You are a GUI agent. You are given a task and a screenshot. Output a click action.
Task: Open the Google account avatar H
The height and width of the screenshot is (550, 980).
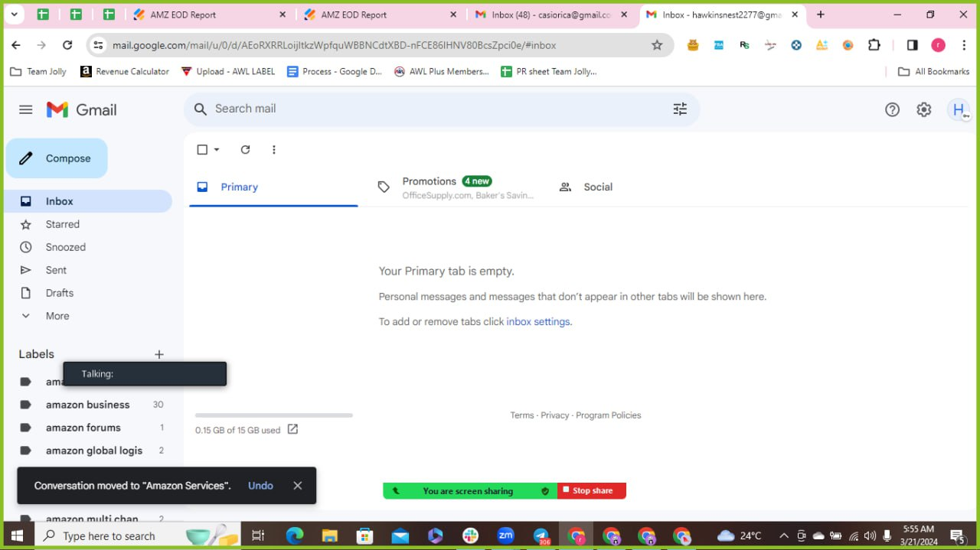958,109
